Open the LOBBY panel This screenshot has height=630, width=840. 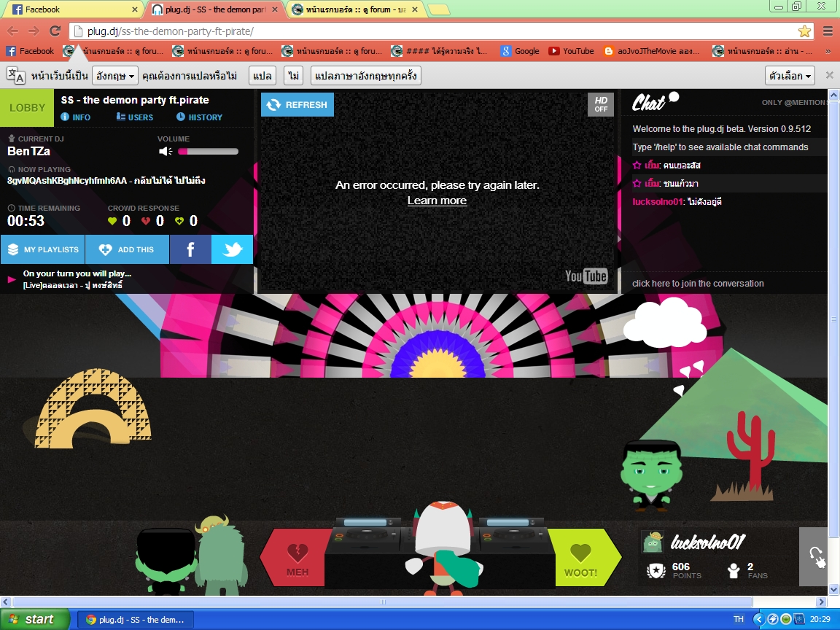[x=27, y=108]
